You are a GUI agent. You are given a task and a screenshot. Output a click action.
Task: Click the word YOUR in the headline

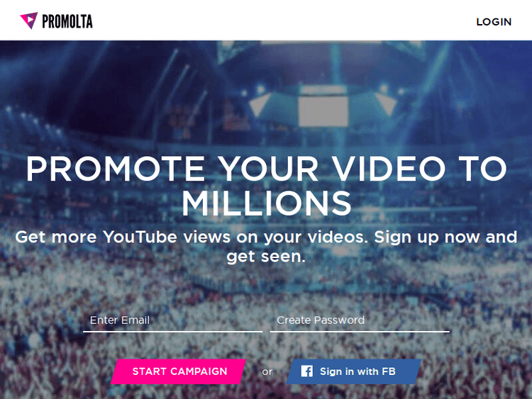268,169
